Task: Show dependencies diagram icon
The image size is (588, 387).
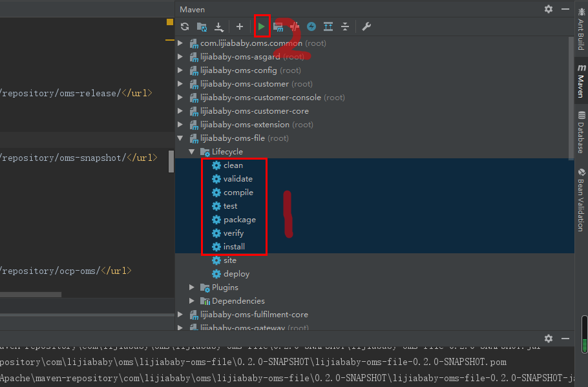Action: [x=328, y=26]
